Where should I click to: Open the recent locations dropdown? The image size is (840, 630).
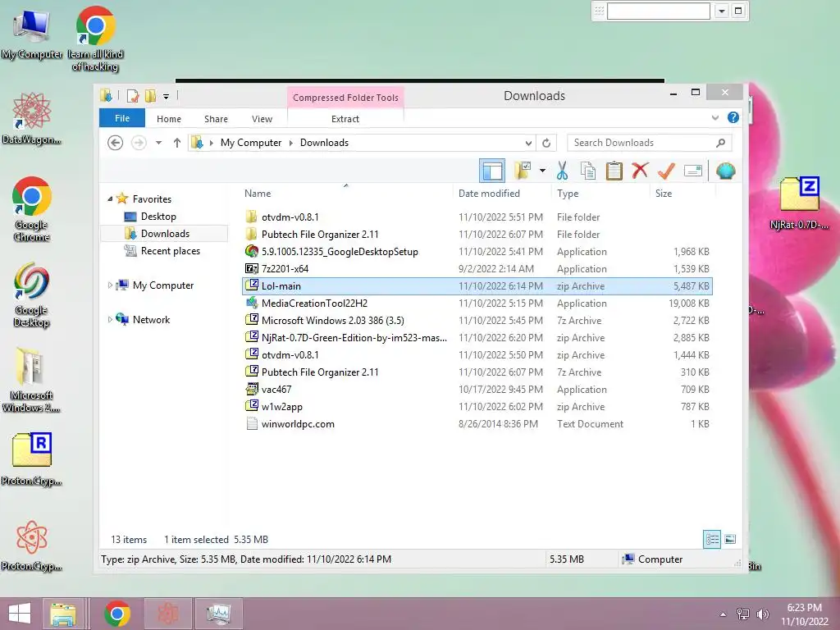click(x=158, y=143)
